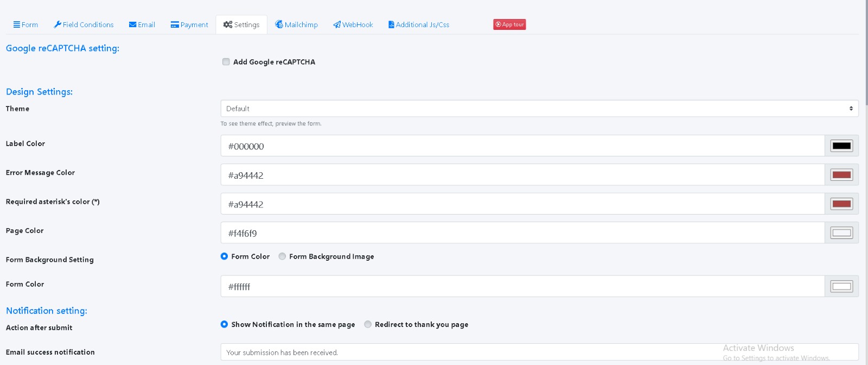Enable the Add Google reCAPTCHA checkbox

pos(226,62)
